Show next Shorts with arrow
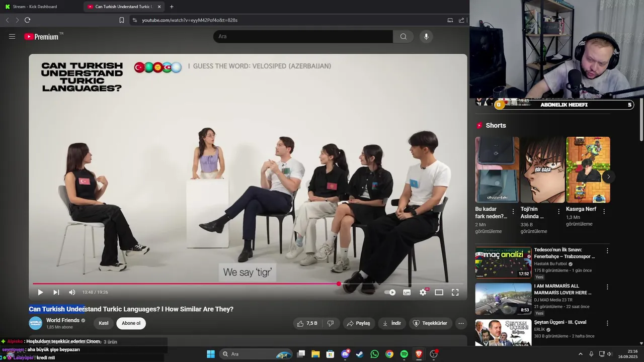The width and height of the screenshot is (644, 362). click(608, 176)
